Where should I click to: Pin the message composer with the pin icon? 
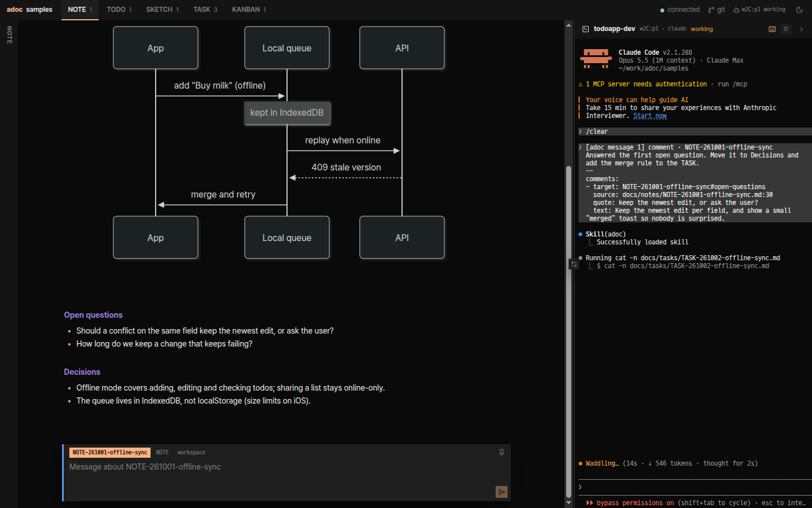501,452
